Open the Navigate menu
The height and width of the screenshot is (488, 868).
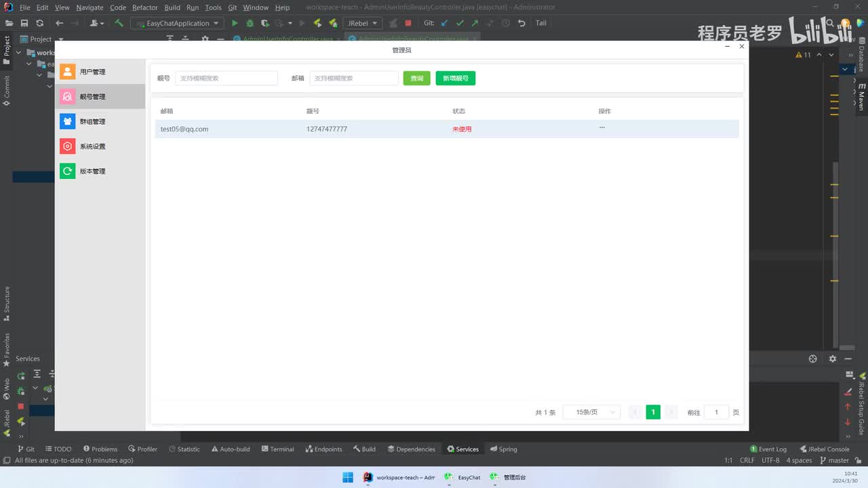click(90, 7)
